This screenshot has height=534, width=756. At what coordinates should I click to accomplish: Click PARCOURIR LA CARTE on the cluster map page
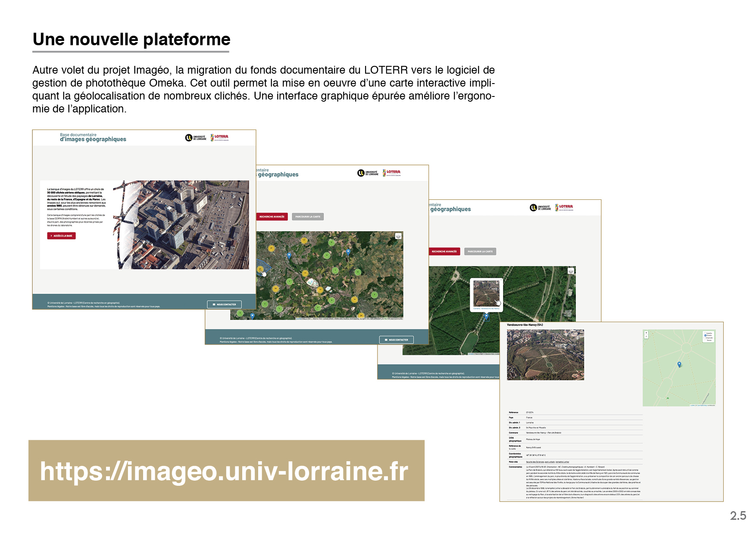click(x=308, y=217)
